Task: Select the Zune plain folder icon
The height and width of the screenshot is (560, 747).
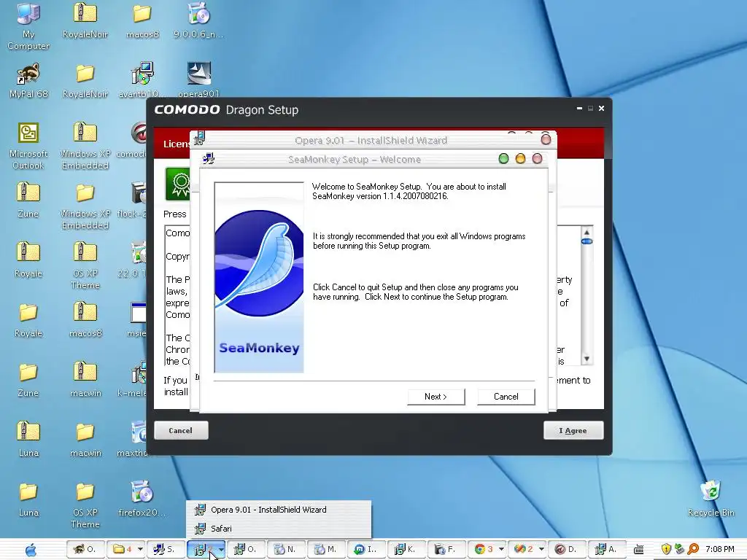Action: 28,379
